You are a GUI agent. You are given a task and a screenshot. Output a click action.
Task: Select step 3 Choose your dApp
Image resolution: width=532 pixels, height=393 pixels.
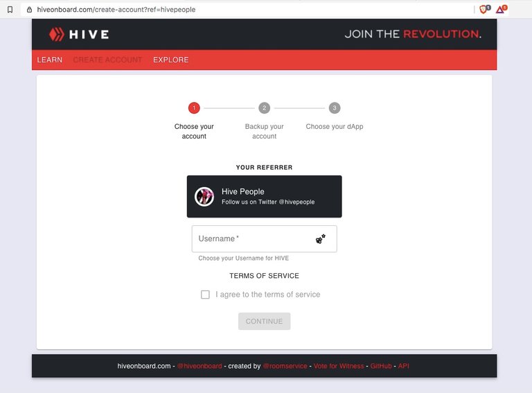point(335,116)
